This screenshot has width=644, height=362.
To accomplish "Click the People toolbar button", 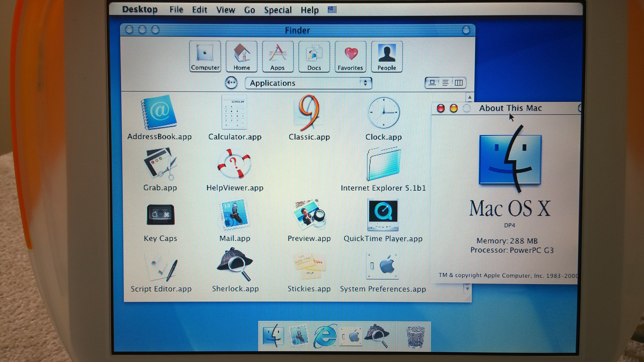I will pos(387,56).
